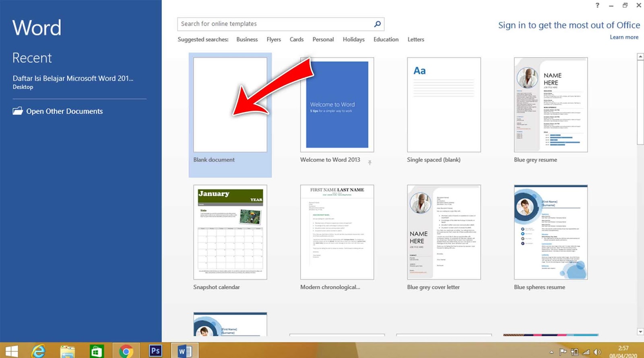Select the Holidays suggested search
This screenshot has width=644, height=358.
[354, 39]
